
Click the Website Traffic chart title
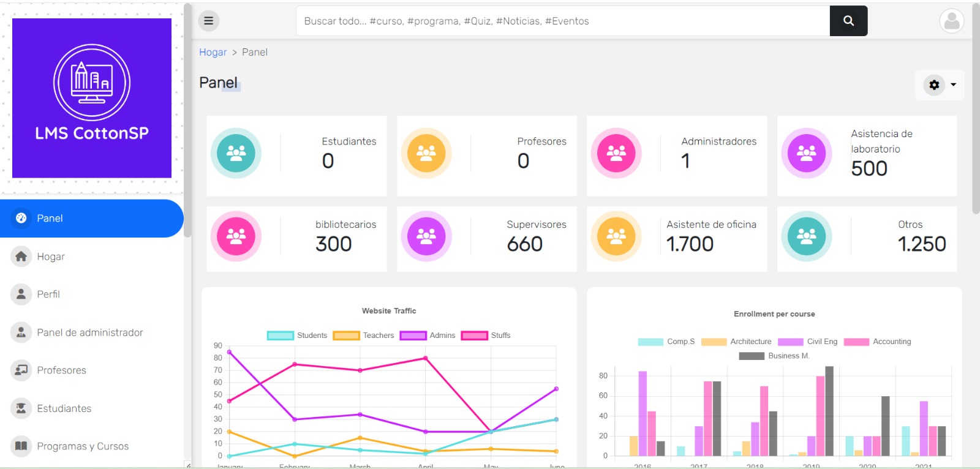click(x=389, y=311)
